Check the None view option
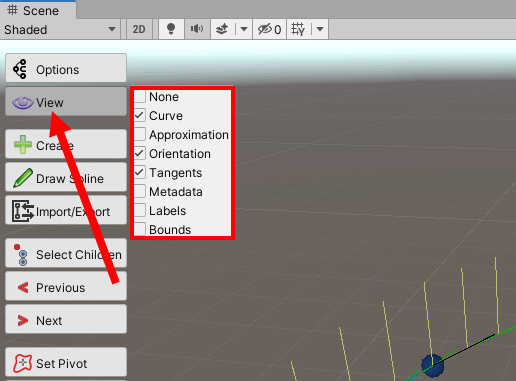Image resolution: width=516 pixels, height=381 pixels. (140, 97)
